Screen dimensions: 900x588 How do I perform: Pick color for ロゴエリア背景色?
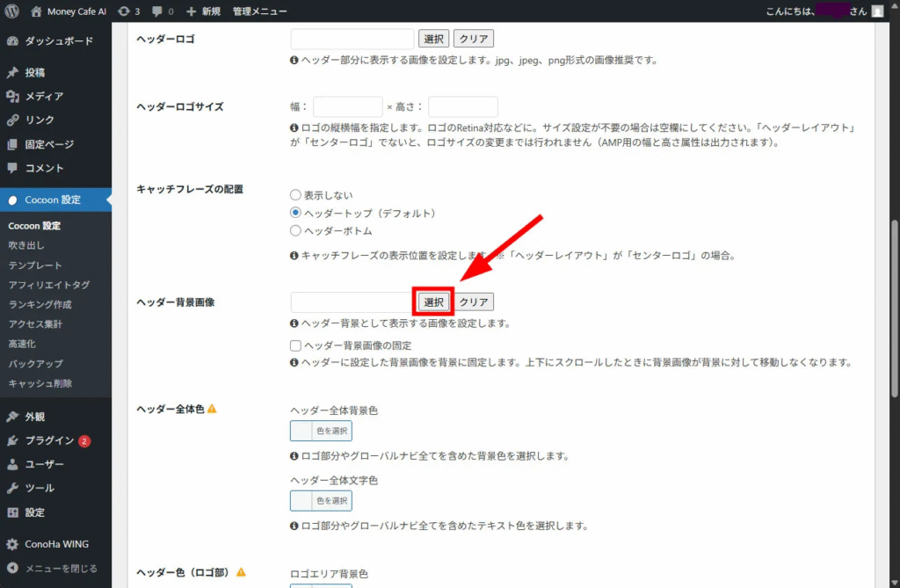click(x=321, y=585)
